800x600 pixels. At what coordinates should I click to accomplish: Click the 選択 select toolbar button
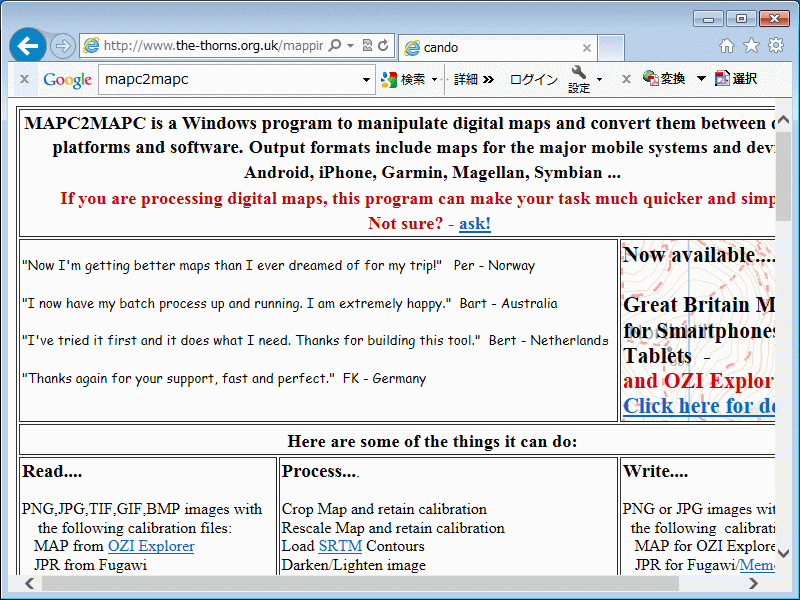coord(736,79)
